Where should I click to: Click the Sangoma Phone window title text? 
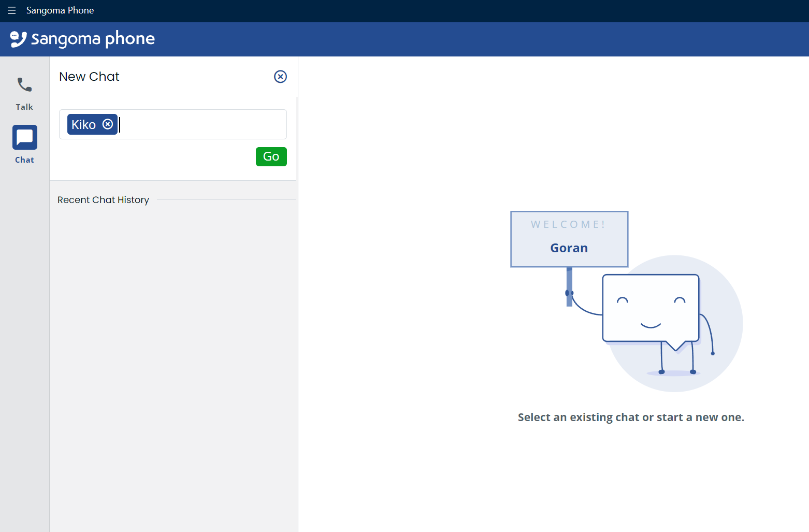pyautogui.click(x=60, y=10)
